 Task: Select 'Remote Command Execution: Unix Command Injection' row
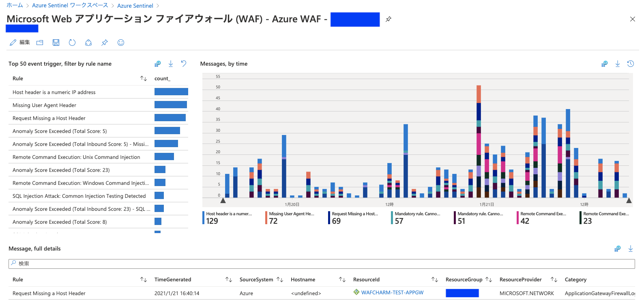(x=98, y=157)
